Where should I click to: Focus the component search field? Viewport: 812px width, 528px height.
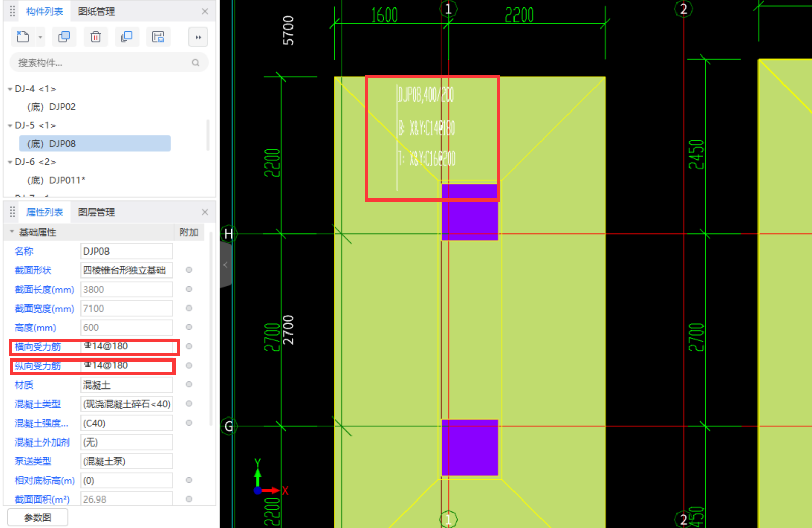(x=109, y=63)
